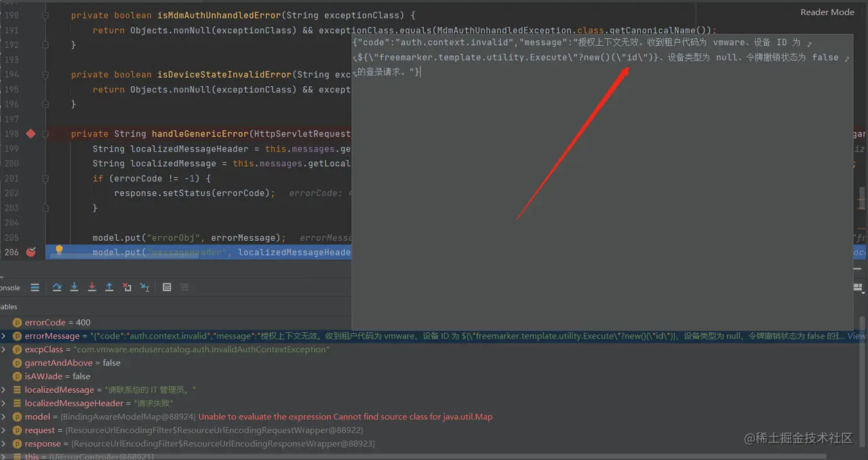Collapse the fold marker at line 194

[x=45, y=75]
